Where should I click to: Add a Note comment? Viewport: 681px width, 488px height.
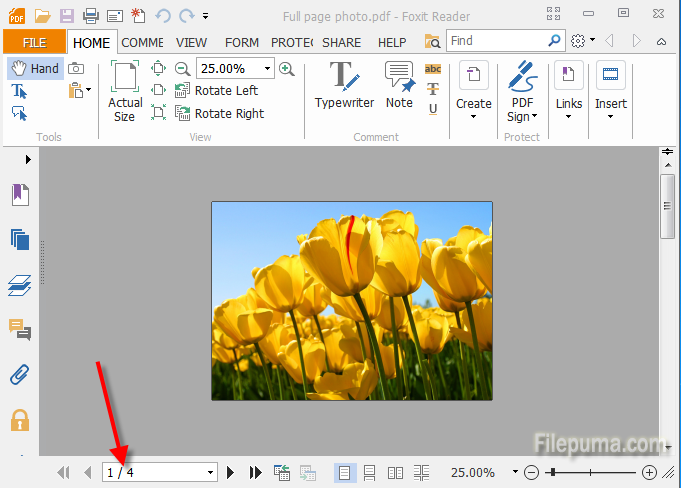(399, 85)
